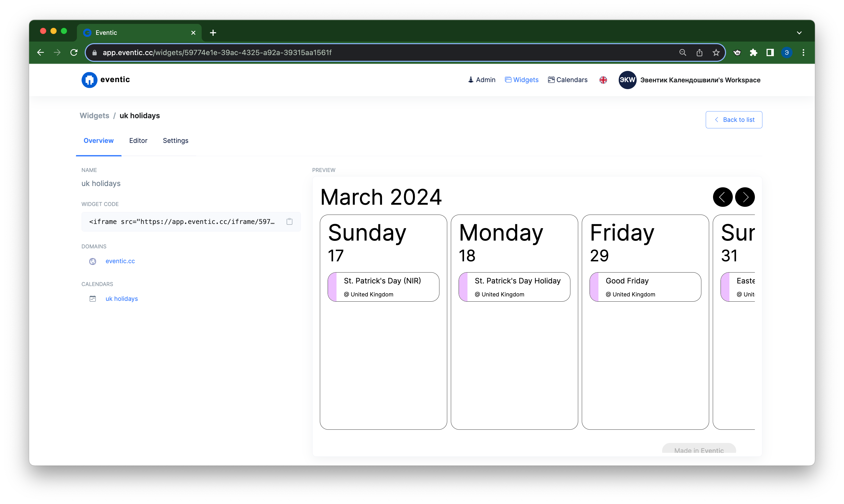Screen dimensions: 844x504
Task: Open St. Patrick's Day Holiday event
Action: pyautogui.click(x=514, y=287)
